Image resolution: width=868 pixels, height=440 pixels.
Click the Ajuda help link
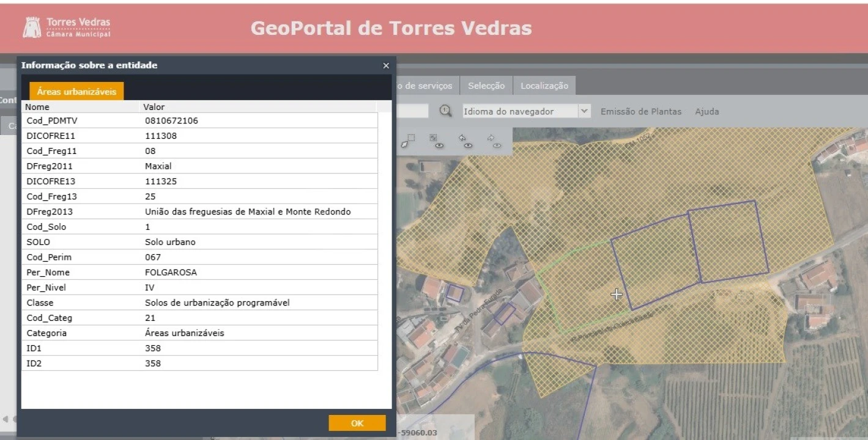pyautogui.click(x=707, y=111)
